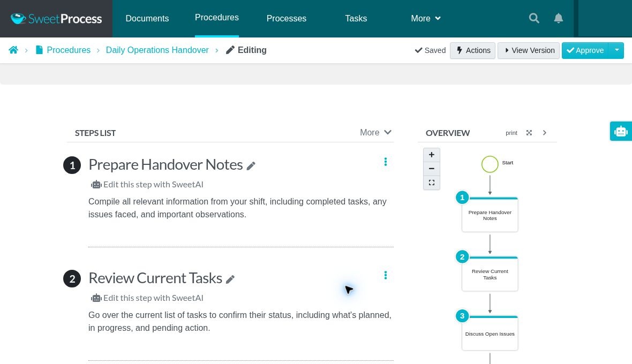Collapse the overview panel with chevron
The width and height of the screenshot is (632, 364).
coord(545,133)
